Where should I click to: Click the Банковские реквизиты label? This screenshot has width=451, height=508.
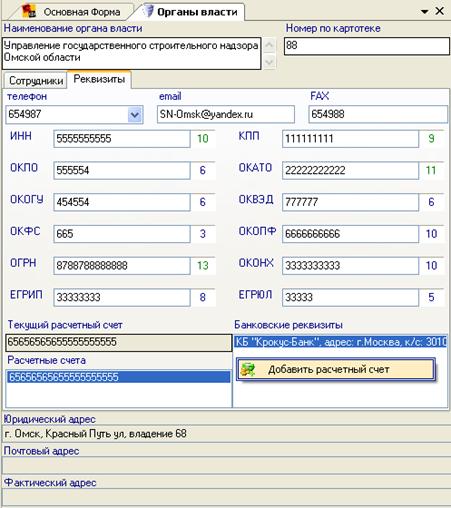point(288,325)
